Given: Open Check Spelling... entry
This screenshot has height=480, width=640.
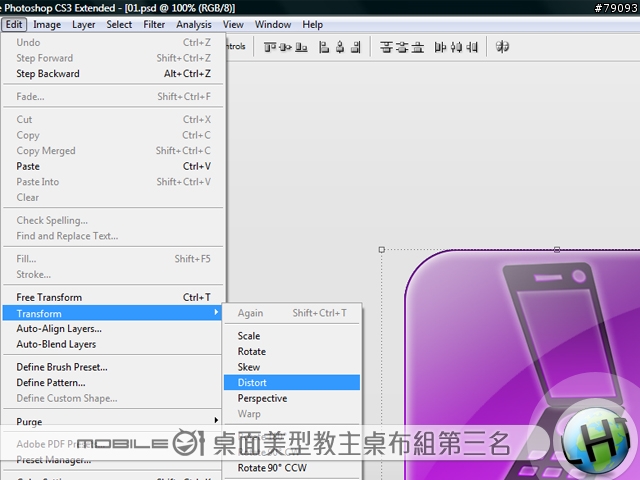Looking at the screenshot, I should 113,220.
